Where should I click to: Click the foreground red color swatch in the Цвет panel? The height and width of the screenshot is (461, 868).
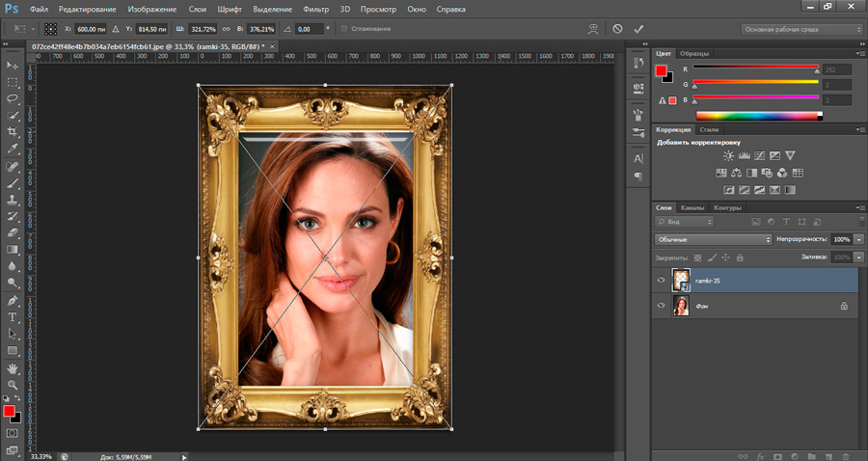click(x=662, y=71)
